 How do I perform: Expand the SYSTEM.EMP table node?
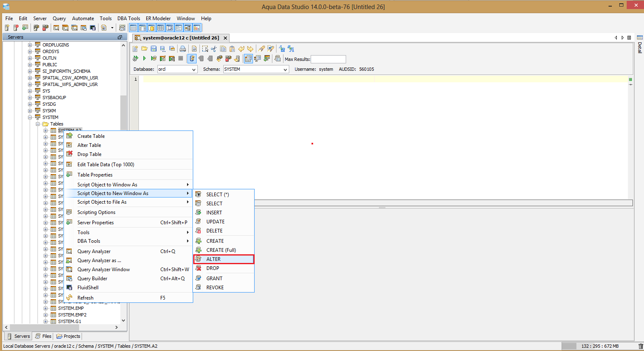[45, 308]
